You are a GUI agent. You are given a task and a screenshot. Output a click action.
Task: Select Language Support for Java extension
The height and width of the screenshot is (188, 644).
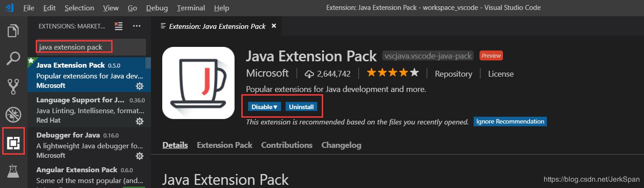(x=89, y=110)
